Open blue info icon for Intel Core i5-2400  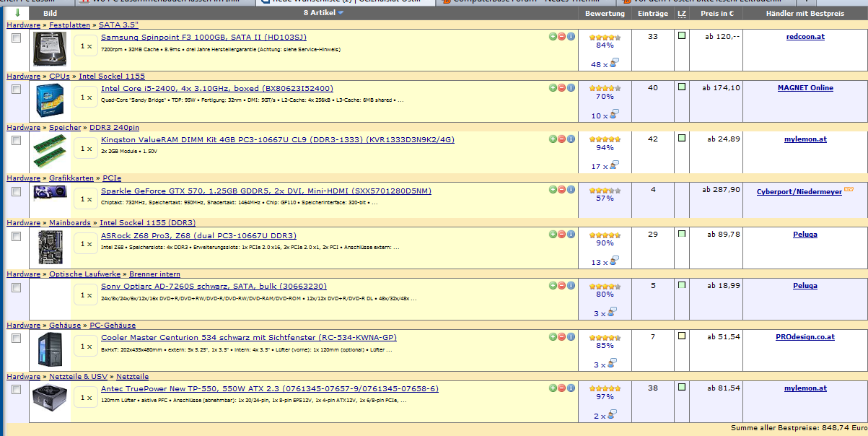click(x=571, y=87)
